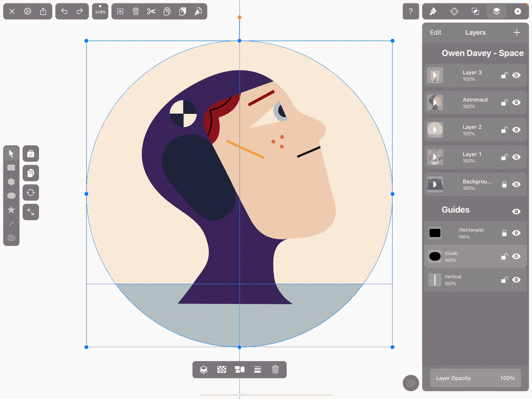
Task: Cut selection with the scissors icon
Action: (x=151, y=11)
